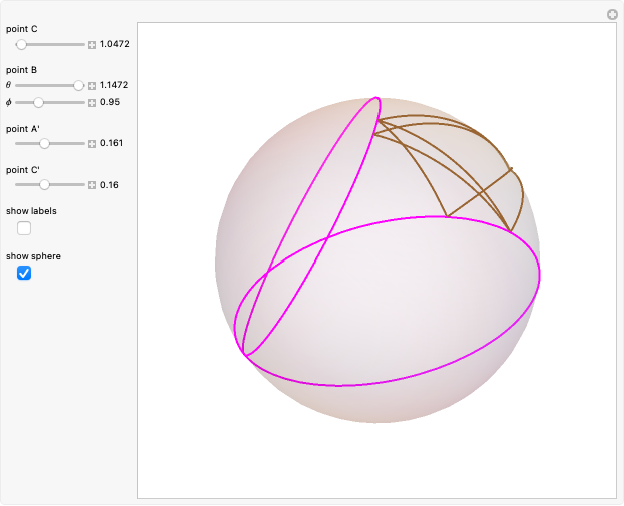Enable the show labels checkbox
Image resolution: width=624 pixels, height=506 pixels.
click(x=24, y=228)
